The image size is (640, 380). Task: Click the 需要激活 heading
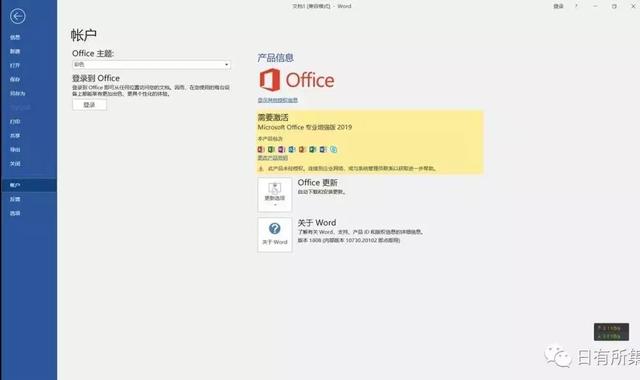273,118
